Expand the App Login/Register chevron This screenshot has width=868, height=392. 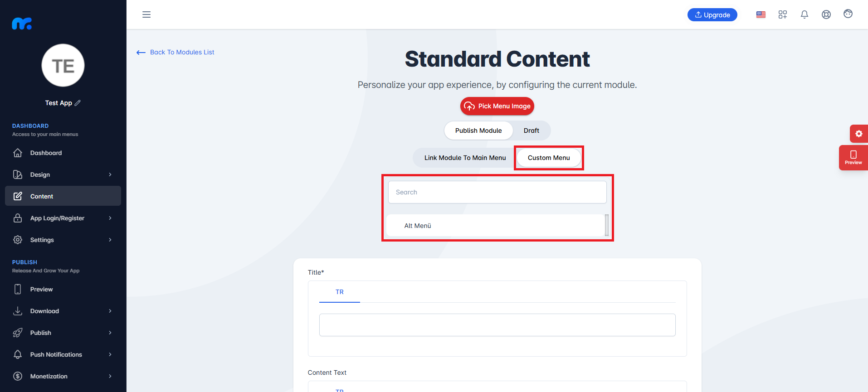pyautogui.click(x=110, y=218)
